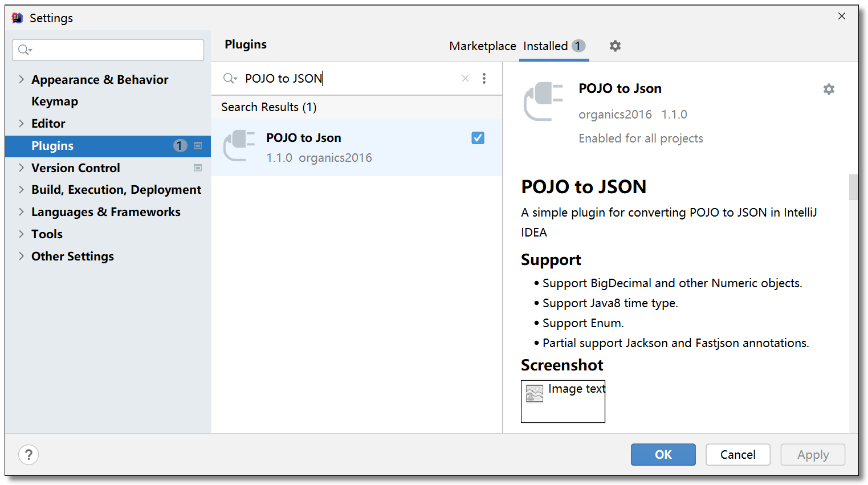
Task: Open the plugins gear settings menu
Action: click(615, 46)
